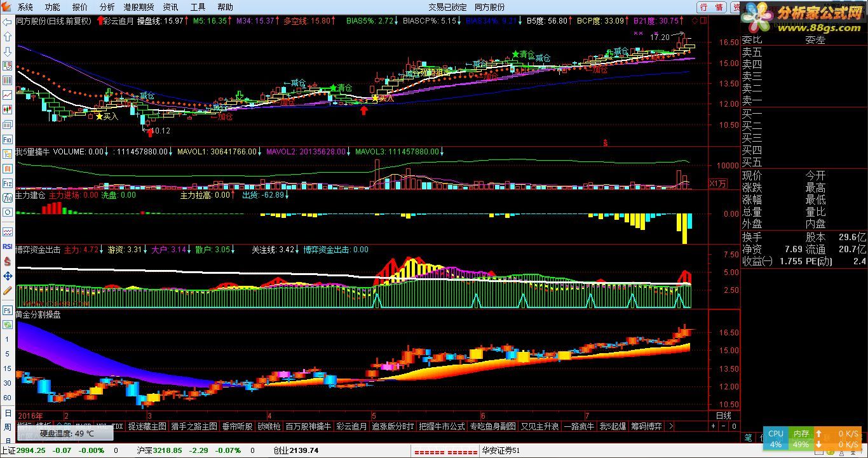
Task: Click the plus zoom button below 日线
Action: coord(714,426)
